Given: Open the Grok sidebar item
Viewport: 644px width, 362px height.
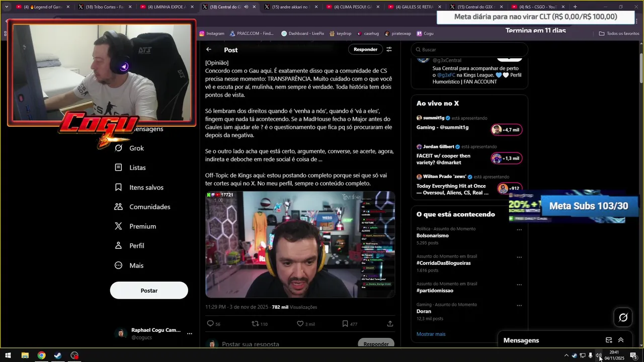Looking at the screenshot, I should click(130, 148).
